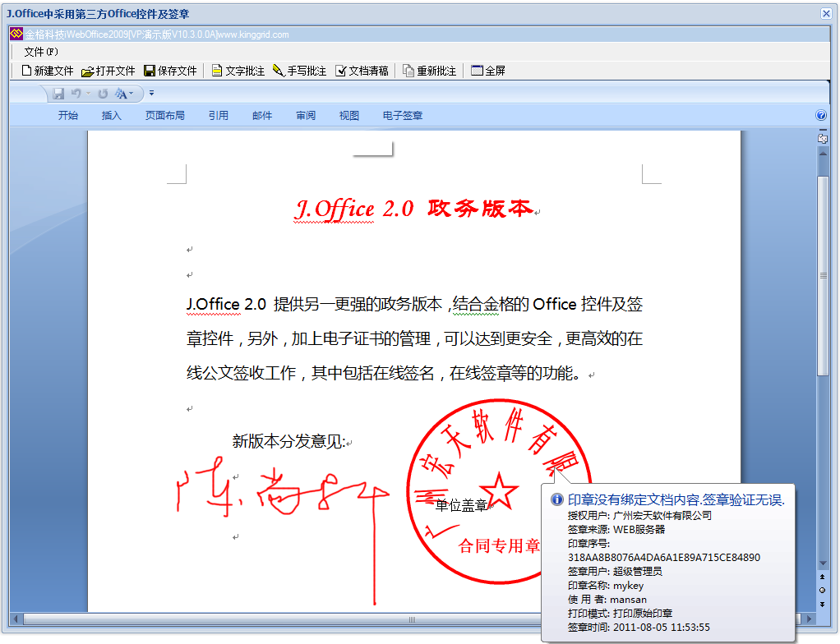Click the vertical scrollbar down arrow
This screenshot has width=840, height=644.
(x=823, y=563)
